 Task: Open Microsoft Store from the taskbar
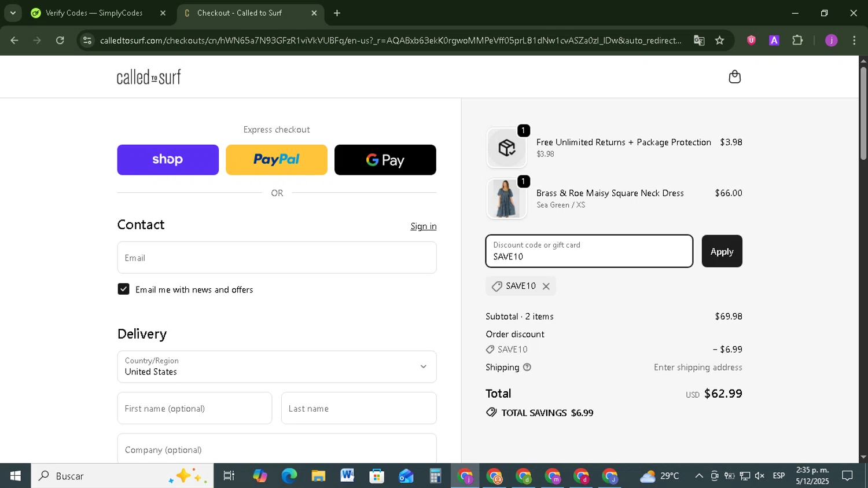(x=377, y=476)
